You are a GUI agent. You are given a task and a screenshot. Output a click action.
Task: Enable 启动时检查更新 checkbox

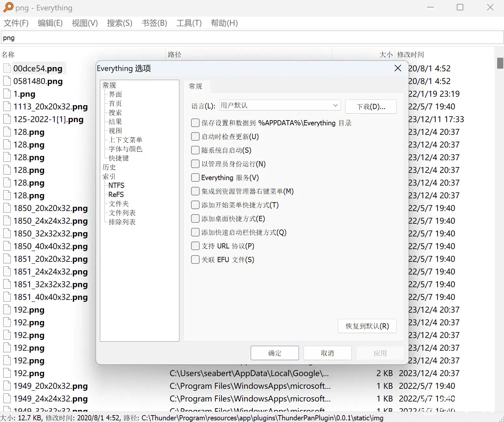195,136
